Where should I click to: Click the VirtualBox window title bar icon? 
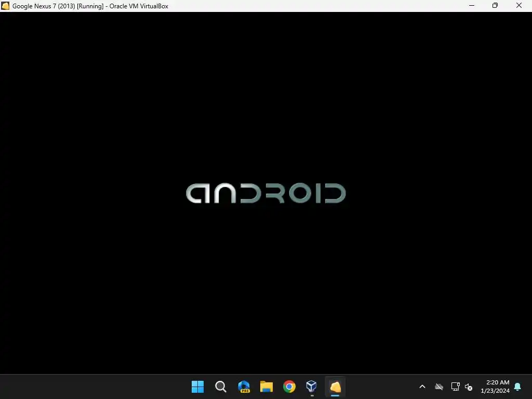(x=5, y=6)
